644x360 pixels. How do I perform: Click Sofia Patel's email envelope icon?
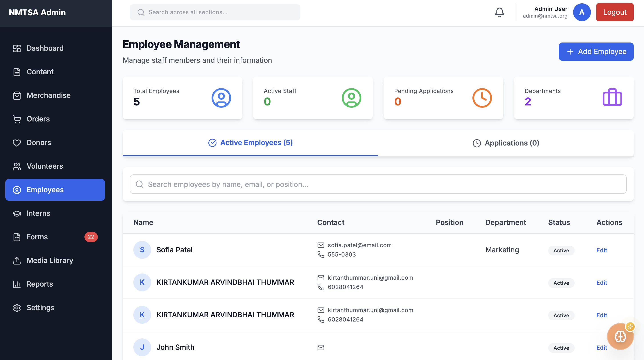coord(321,245)
